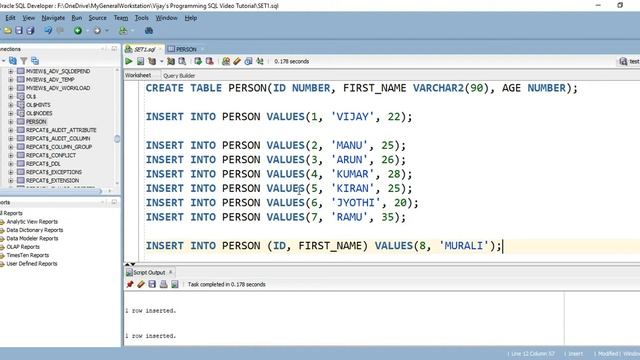640x360 pixels.
Task: Click the Explain Plan icon in the worksheet toolbar
Action: point(152,61)
